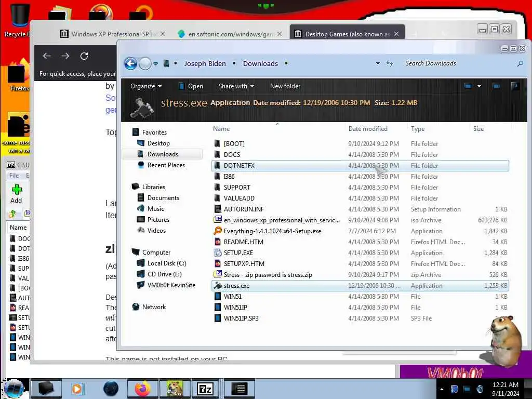Select the WIN51IP.SP3 file icon
The width and height of the screenshot is (532, 399).
click(218, 318)
